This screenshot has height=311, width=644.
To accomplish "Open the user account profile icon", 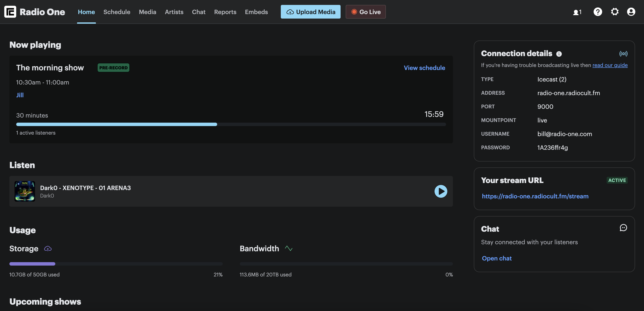I will point(631,12).
